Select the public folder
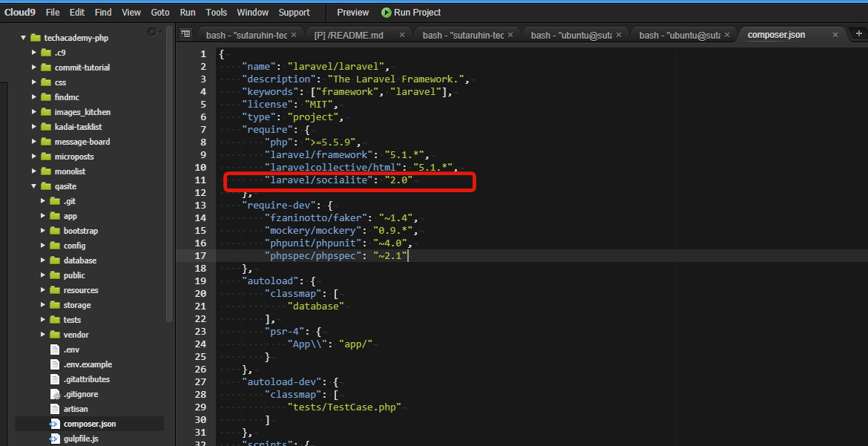Screen dimensions: 868x446 (74, 275)
